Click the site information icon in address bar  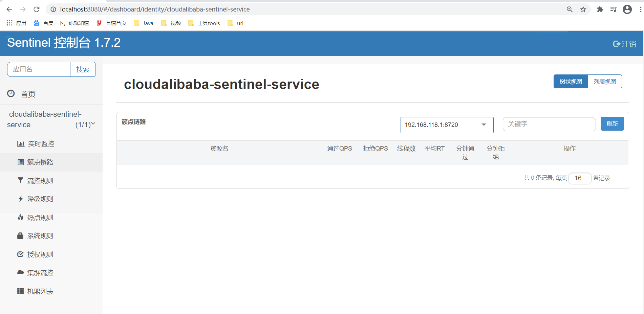tap(53, 9)
